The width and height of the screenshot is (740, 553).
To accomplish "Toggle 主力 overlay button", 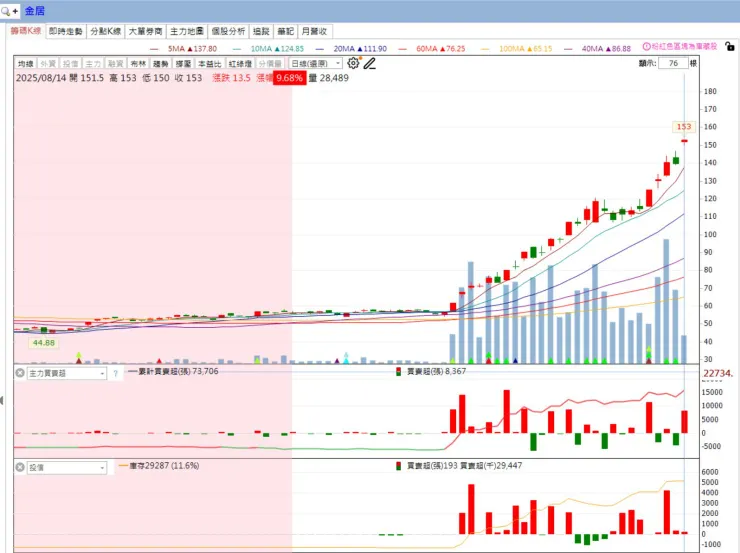I will [93, 64].
